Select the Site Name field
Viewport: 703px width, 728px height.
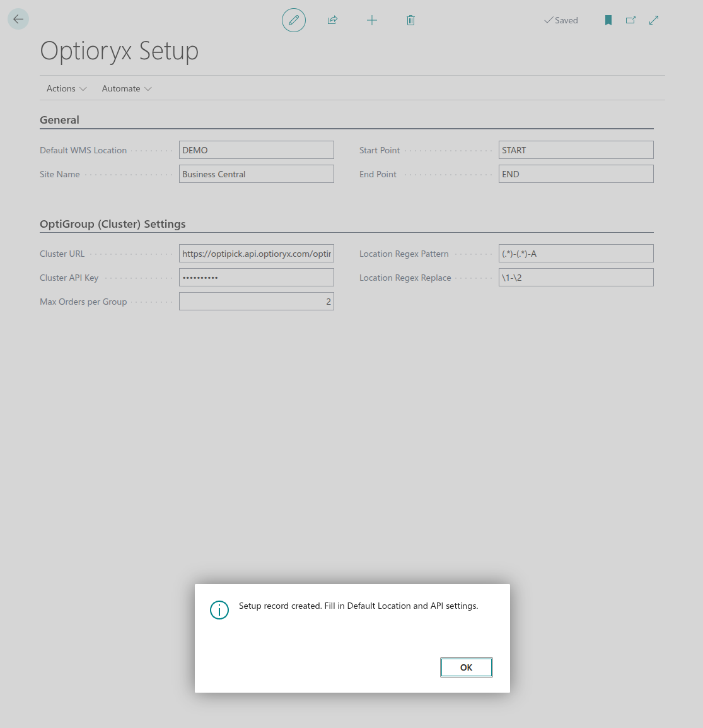click(256, 174)
